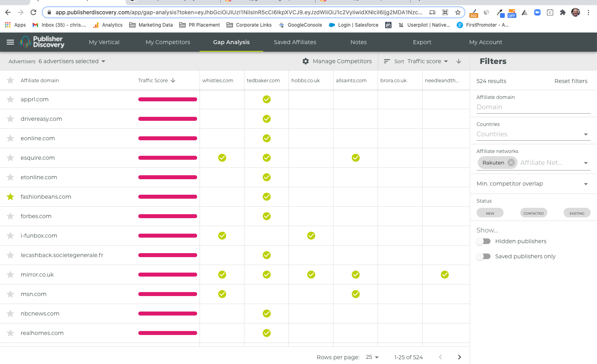Expand the Min. competitor overlap filter

pos(533,184)
